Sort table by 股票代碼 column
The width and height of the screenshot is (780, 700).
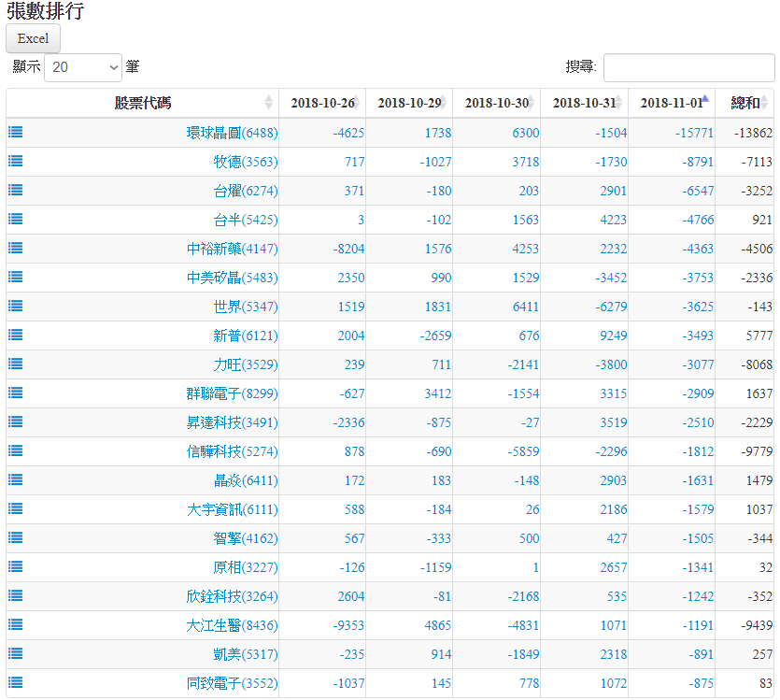tap(143, 103)
